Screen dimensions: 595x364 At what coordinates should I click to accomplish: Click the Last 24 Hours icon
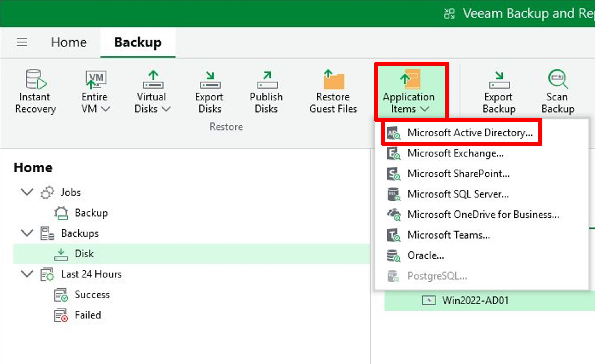[47, 275]
